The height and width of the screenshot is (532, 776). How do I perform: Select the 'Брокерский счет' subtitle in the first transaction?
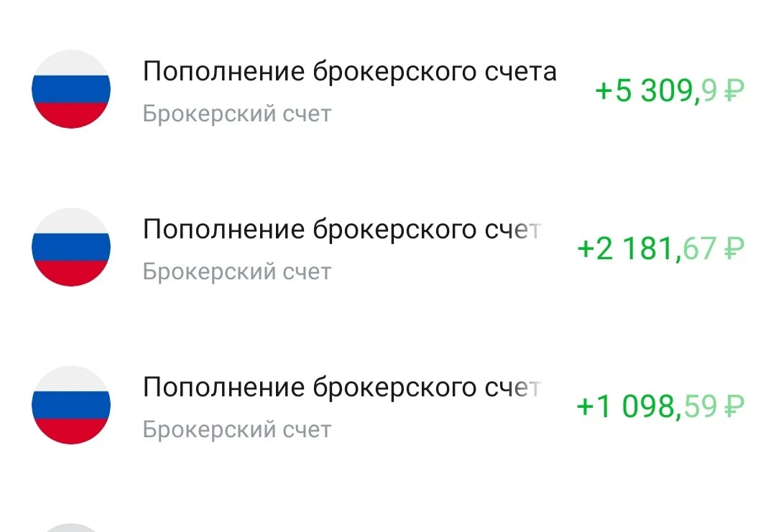click(x=237, y=114)
